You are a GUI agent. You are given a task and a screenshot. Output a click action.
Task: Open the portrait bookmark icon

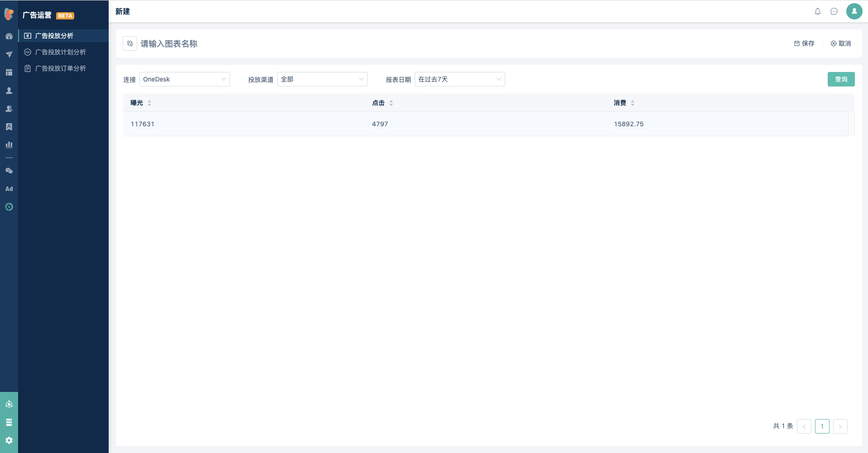pos(9,127)
